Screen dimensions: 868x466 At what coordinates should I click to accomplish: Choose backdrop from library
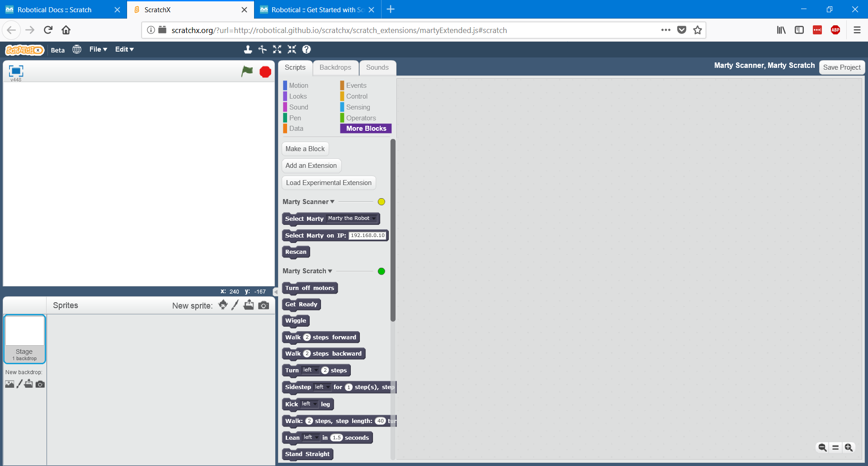click(x=9, y=384)
